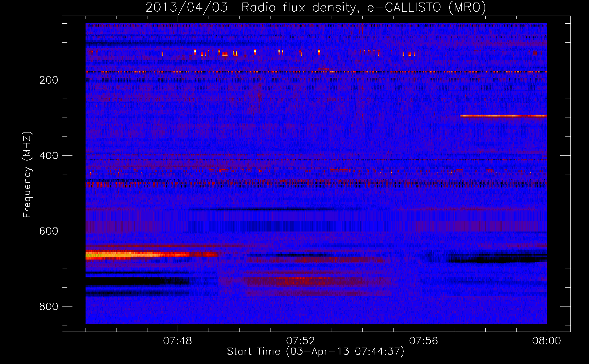589x364 pixels.
Task: Click the 07:56 time tick label
Action: tap(424, 341)
